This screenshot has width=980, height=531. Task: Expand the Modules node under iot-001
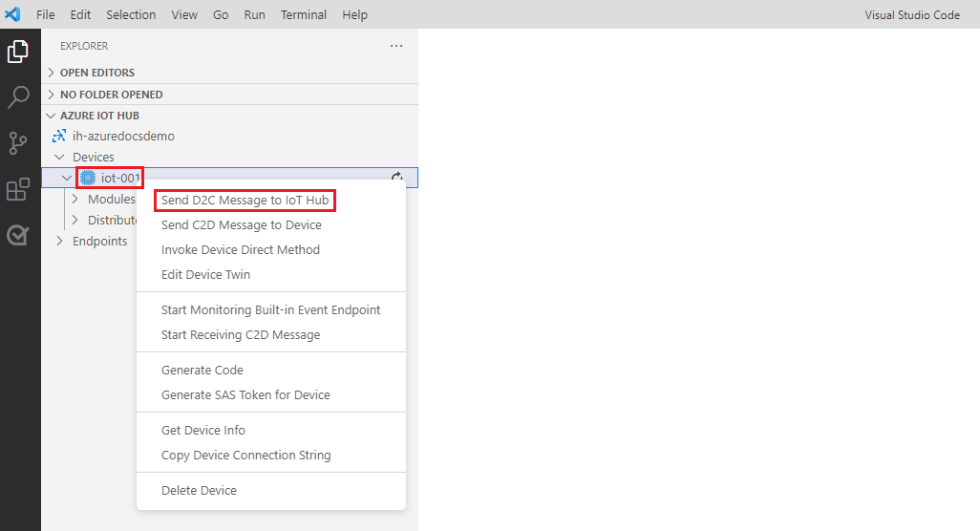(76, 200)
